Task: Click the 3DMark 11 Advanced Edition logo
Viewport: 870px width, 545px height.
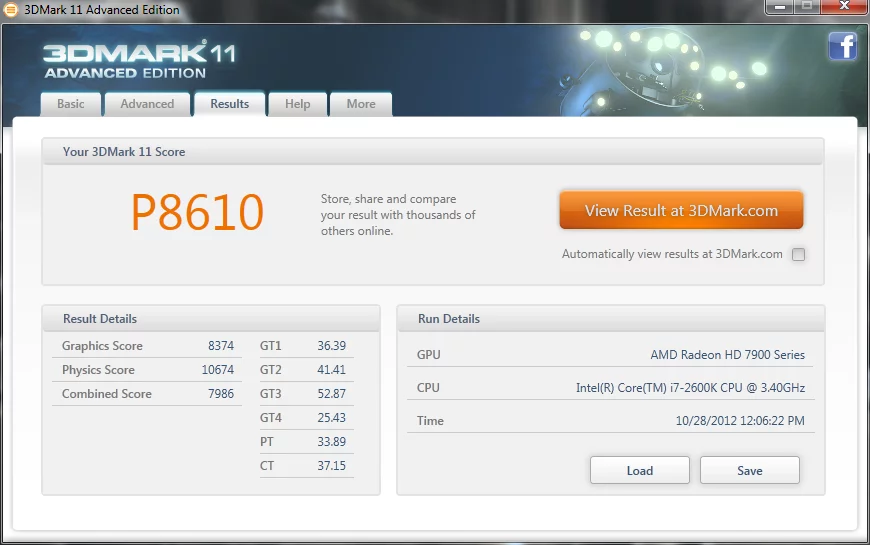Action: [x=139, y=59]
